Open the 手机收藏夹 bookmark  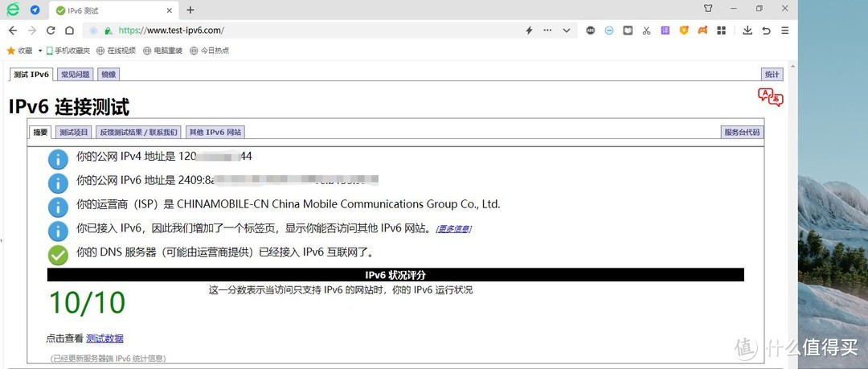[x=68, y=51]
